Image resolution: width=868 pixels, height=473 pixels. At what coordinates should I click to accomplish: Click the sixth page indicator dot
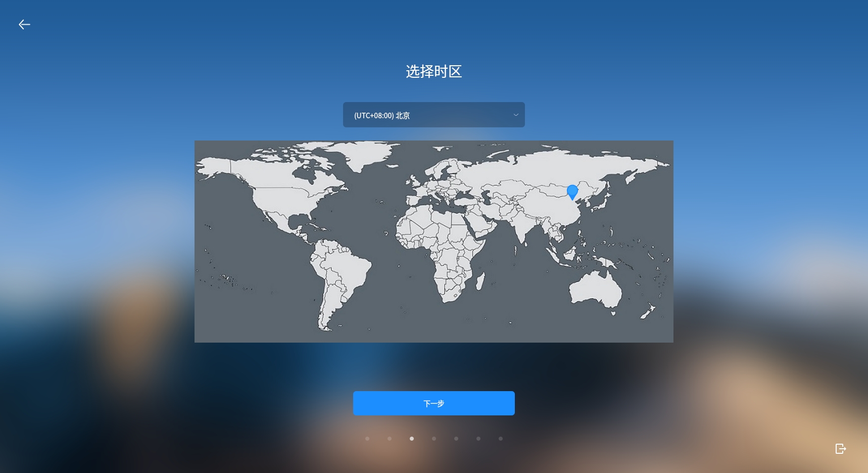[478, 439]
